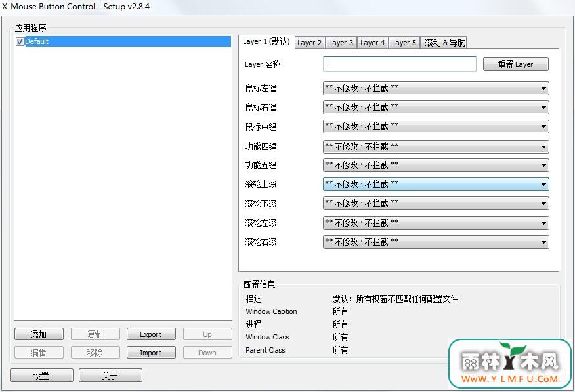Viewport: 575px width, 392px height.
Task: Open the 滚轮下滚 action dropdown
Action: pyautogui.click(x=436, y=203)
